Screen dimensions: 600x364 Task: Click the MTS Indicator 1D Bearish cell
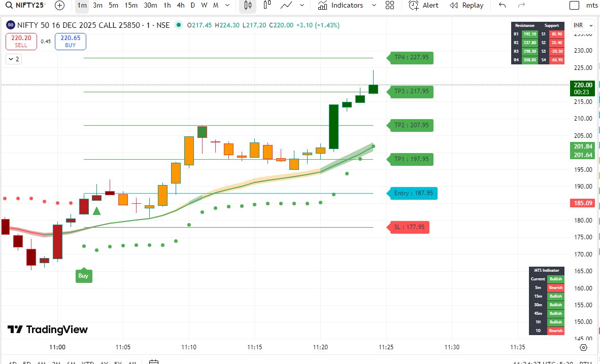556,331
